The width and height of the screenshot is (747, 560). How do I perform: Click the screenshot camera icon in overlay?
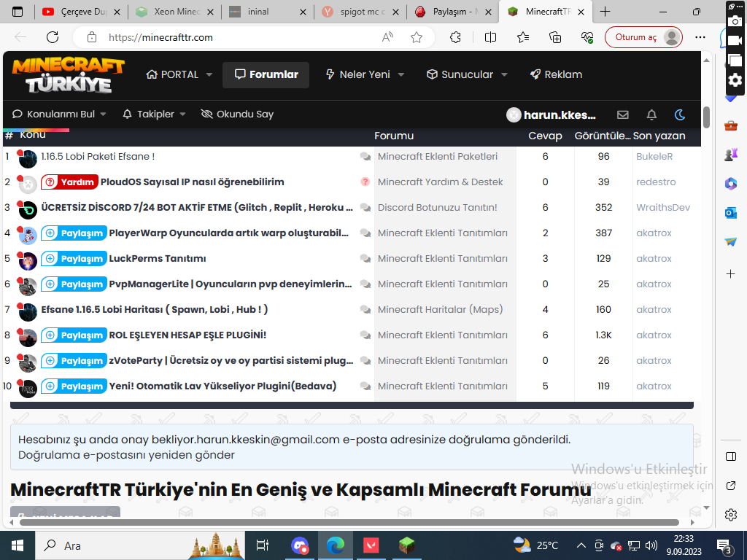(735, 23)
